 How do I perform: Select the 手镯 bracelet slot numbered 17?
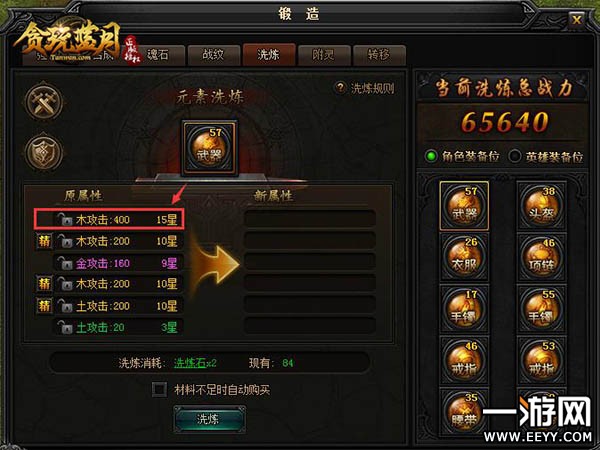click(464, 309)
